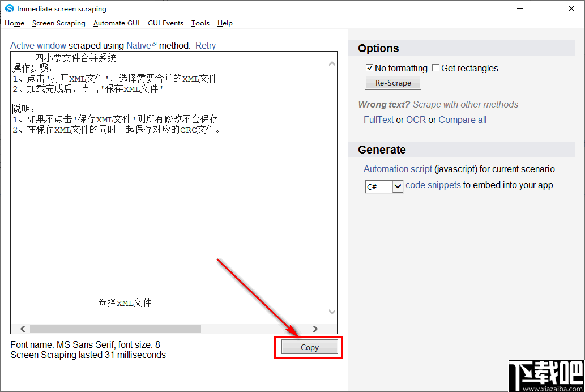Image resolution: width=585 pixels, height=392 pixels.
Task: Click the application icon in the title bar
Action: (x=8, y=8)
